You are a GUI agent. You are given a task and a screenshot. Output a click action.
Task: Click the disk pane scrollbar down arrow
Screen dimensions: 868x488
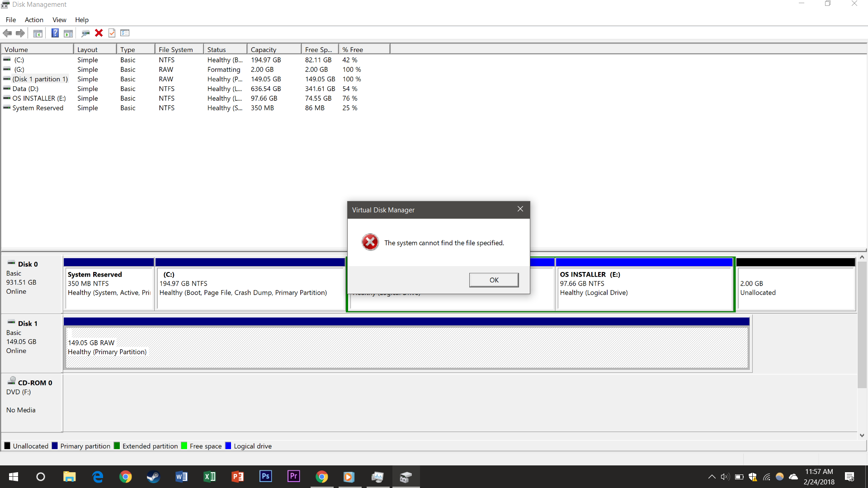(x=862, y=436)
